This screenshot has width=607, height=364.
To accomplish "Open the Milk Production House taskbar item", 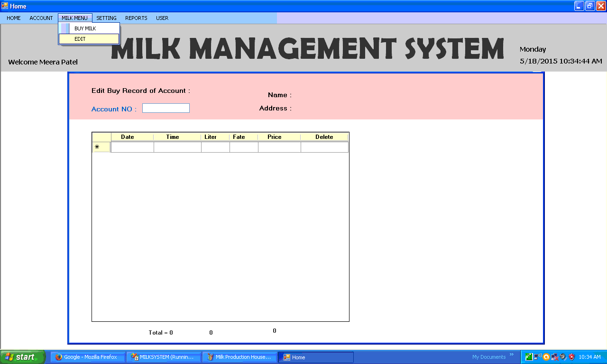I will (239, 357).
